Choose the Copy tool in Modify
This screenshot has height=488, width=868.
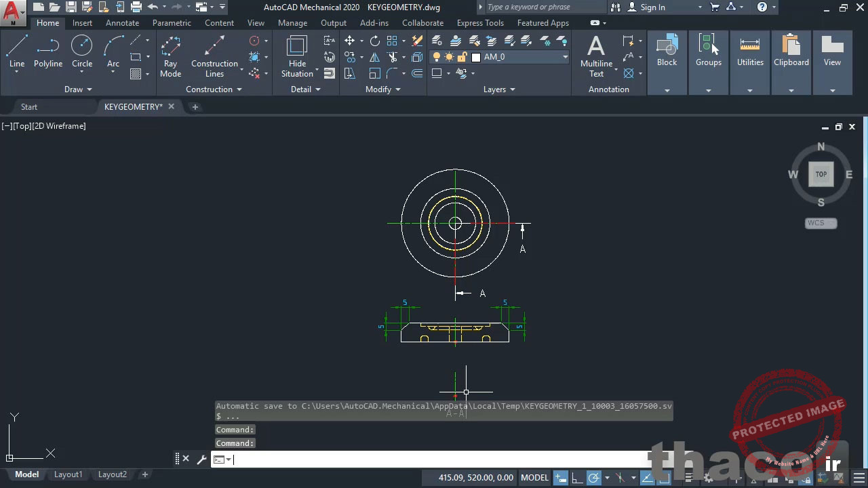(x=349, y=57)
